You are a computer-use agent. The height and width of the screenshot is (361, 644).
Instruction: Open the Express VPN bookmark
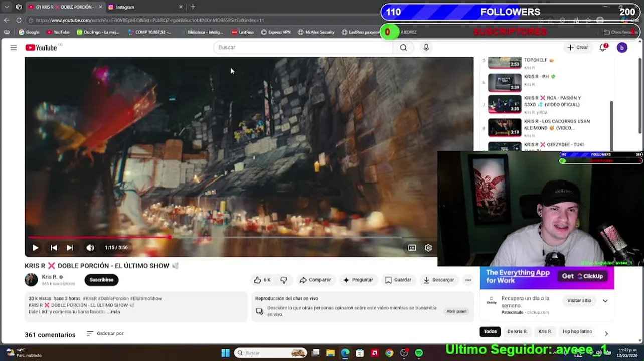pos(275,32)
